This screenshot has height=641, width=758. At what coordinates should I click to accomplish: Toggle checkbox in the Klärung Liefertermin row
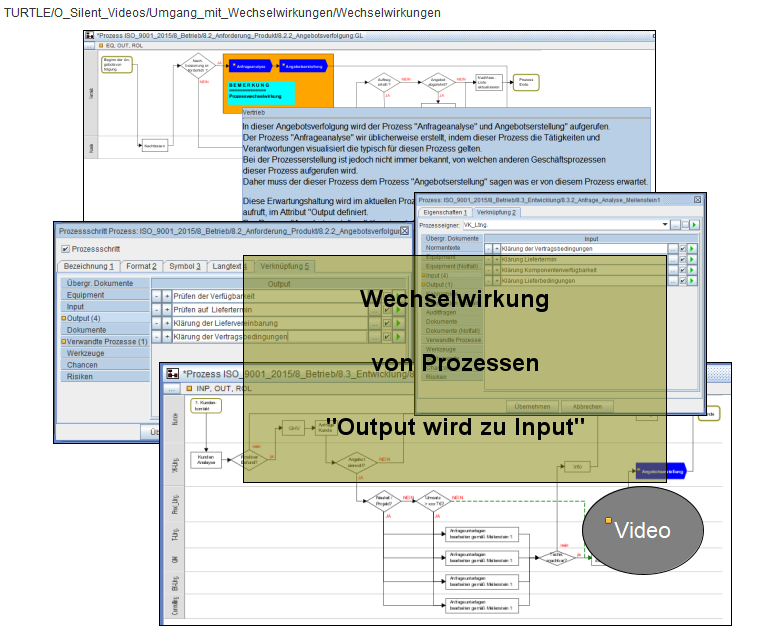(x=683, y=259)
